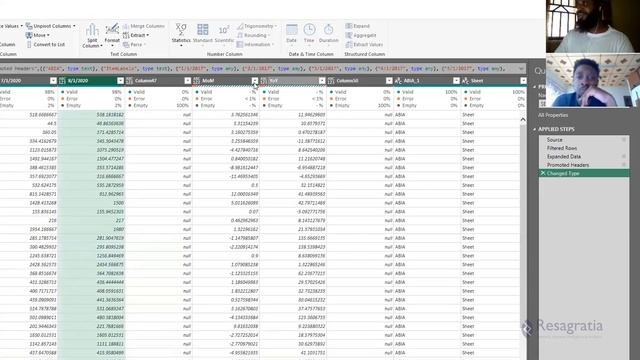The image size is (640, 360).
Task: Click the Split Column icon
Action: 92,29
